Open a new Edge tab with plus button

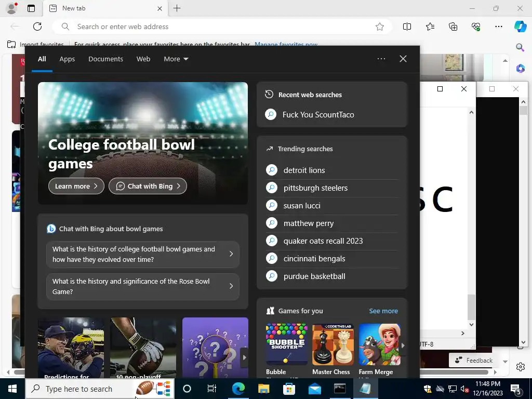pyautogui.click(x=177, y=8)
